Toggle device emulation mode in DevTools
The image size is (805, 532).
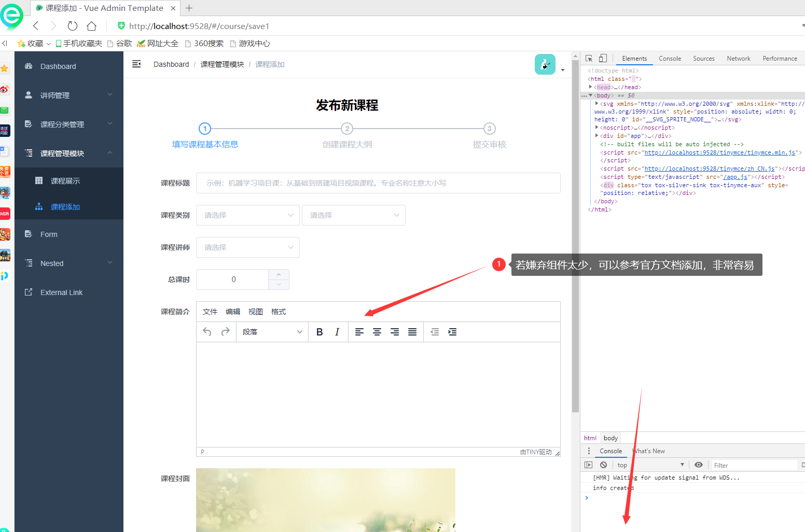point(602,58)
